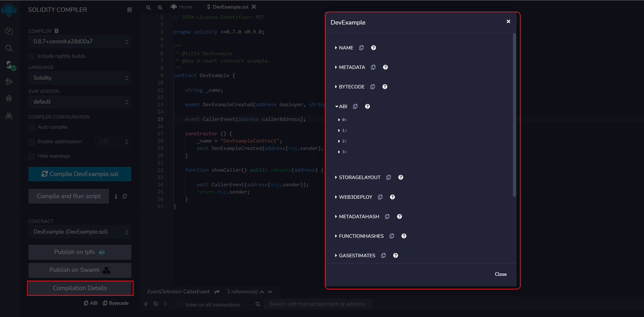The image size is (644, 317).
Task: Check the Hide warnings option
Action: point(32,156)
